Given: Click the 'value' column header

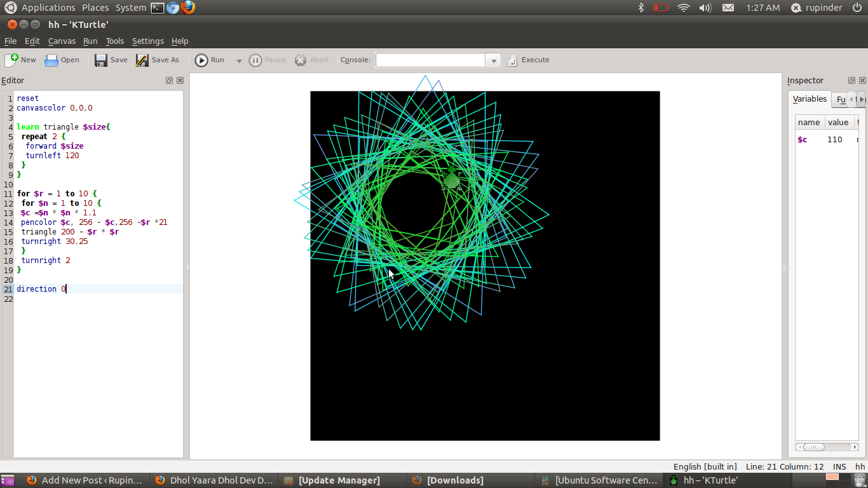Looking at the screenshot, I should click(x=838, y=123).
